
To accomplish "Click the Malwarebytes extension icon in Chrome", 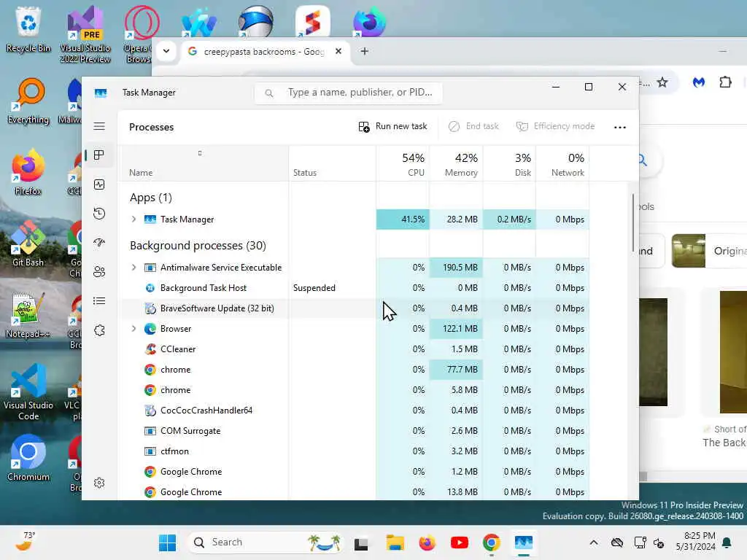I will click(x=698, y=82).
